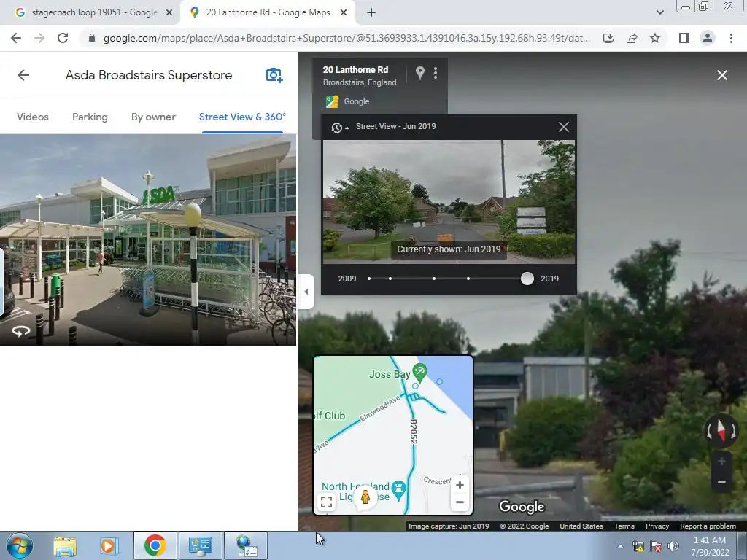Screen dimensions: 747x560
Task: Zoom out Street View with minus button
Action: pos(721,481)
